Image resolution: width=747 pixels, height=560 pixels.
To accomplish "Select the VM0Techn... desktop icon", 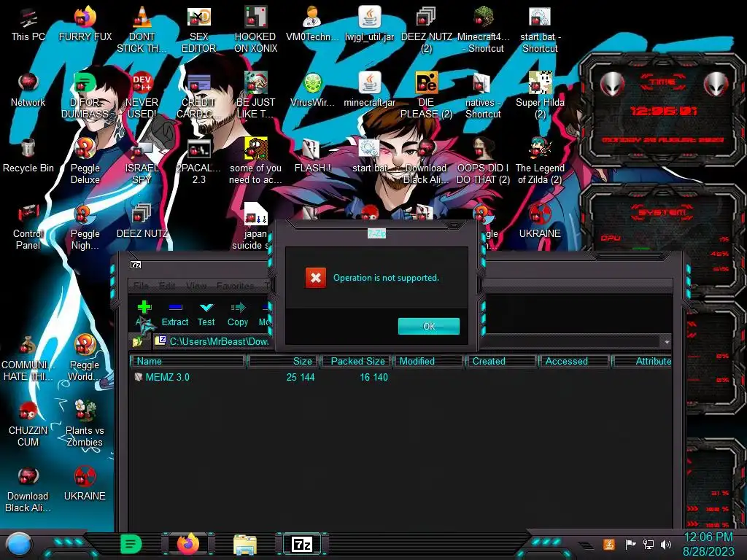I will [312, 25].
